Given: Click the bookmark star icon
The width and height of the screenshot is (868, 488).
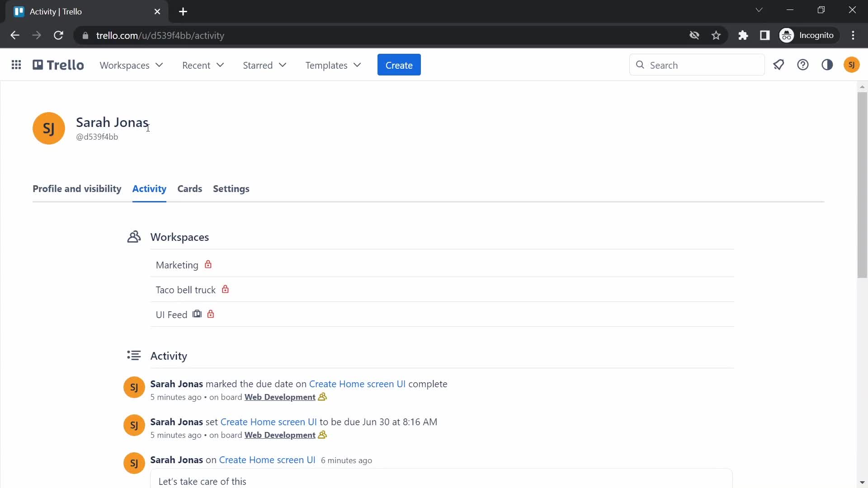Looking at the screenshot, I should [716, 35].
